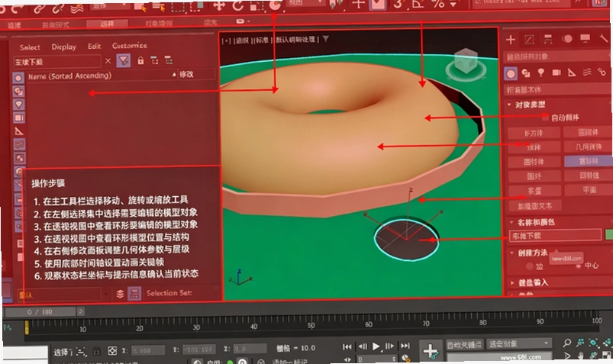
Task: Open the key filter dropdown near Auto Key
Action: point(519,343)
